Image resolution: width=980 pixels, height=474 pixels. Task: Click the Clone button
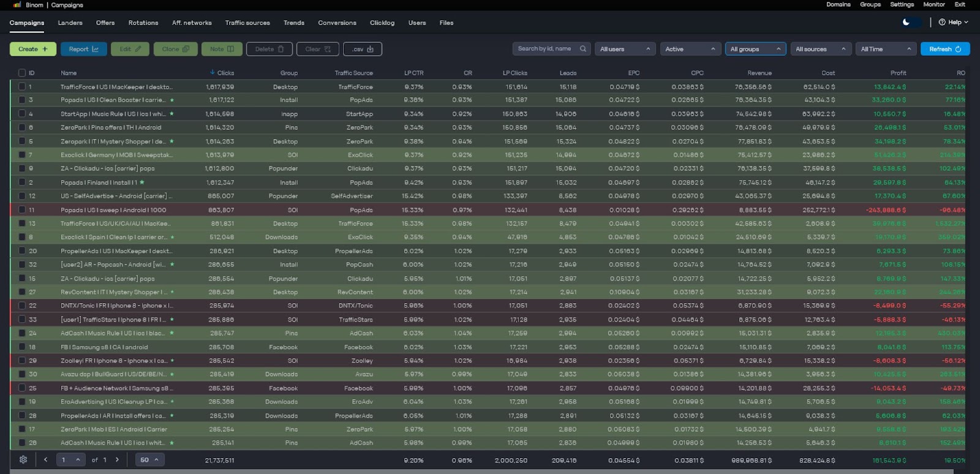(176, 49)
